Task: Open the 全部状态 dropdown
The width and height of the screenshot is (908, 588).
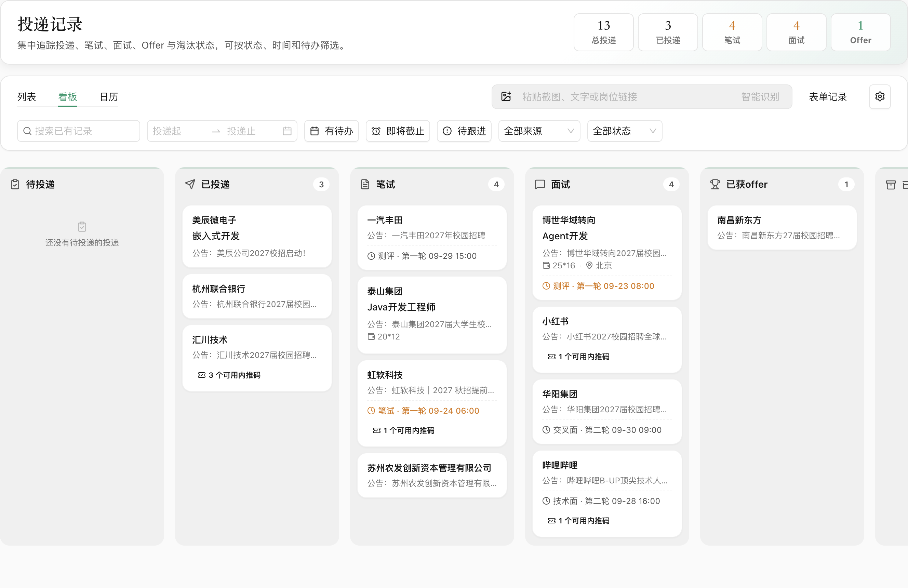Action: click(625, 131)
